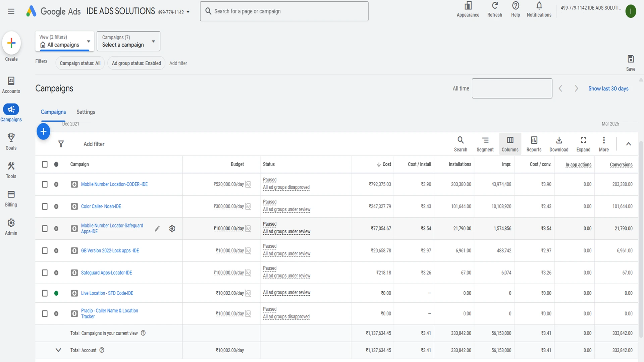The width and height of the screenshot is (644, 362).
Task: Open Campaigns in the sidebar
Action: (11, 113)
